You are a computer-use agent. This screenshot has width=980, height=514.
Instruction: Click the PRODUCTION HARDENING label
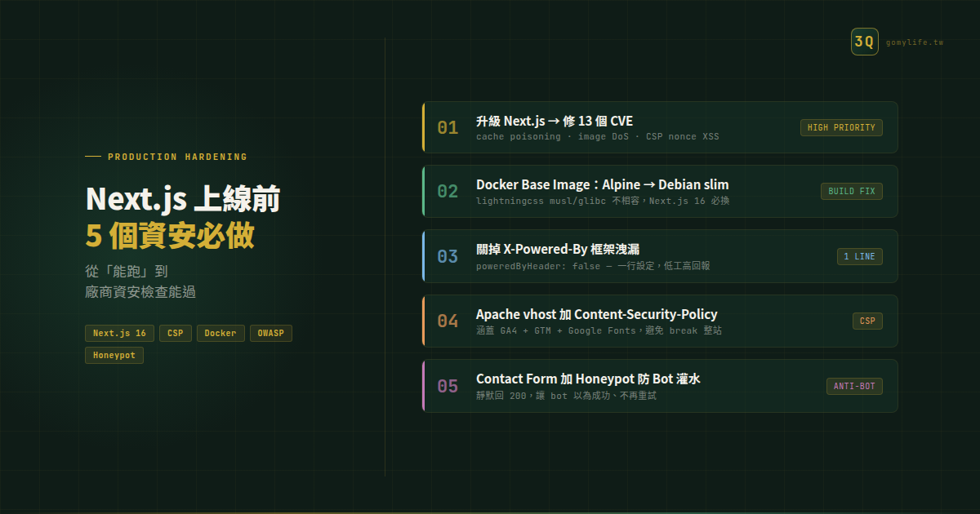177,157
